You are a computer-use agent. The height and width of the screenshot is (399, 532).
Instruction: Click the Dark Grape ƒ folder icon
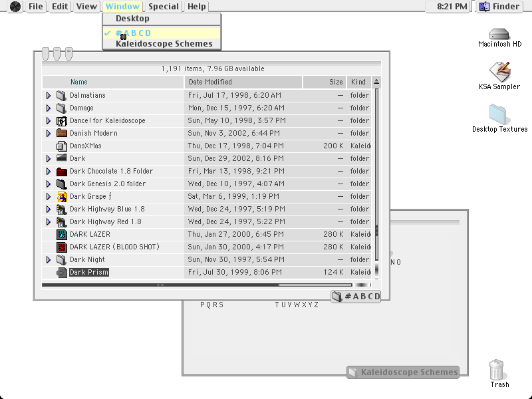(61, 196)
